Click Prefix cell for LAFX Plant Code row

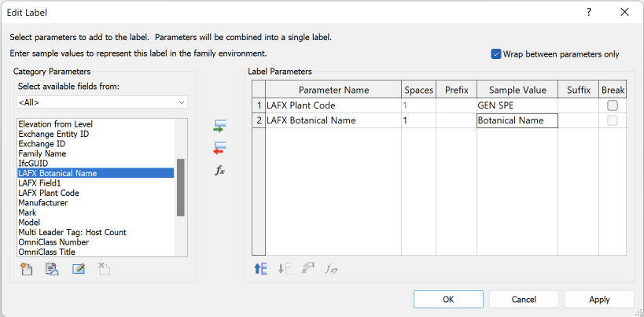pyautogui.click(x=456, y=105)
